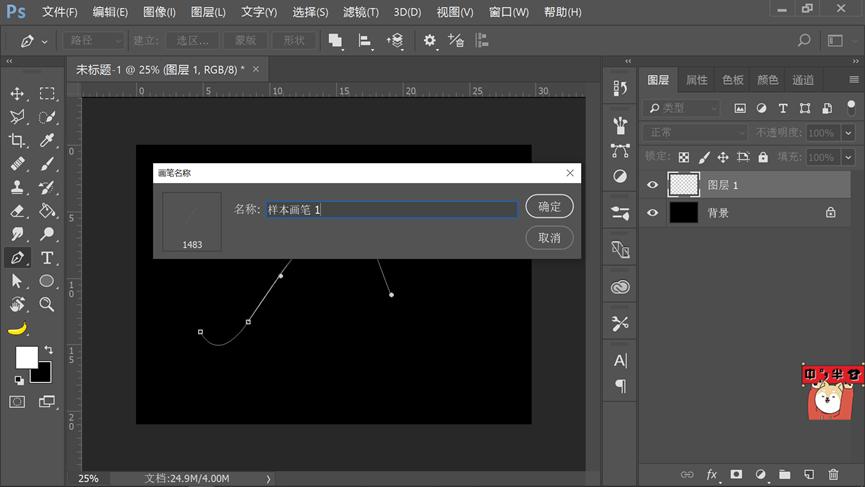Screen dimensions: 865x487
Task: Open path alignment options
Action: [x=365, y=41]
